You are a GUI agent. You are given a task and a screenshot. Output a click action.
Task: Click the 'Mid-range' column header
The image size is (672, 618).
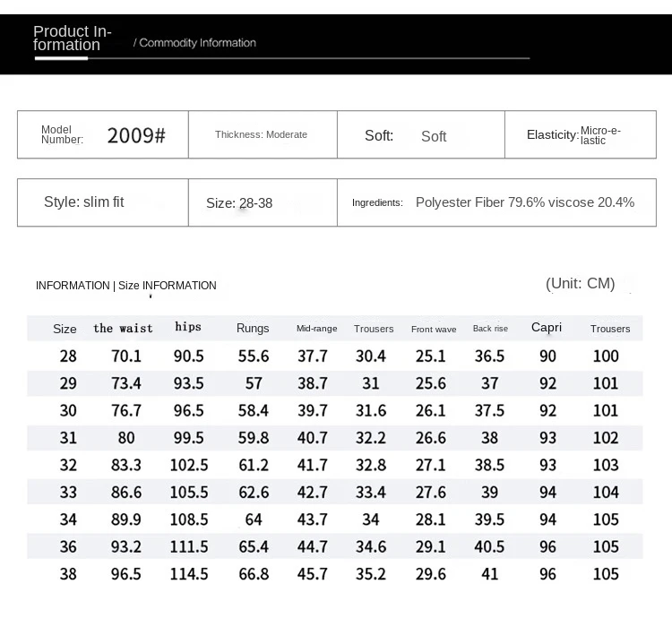coord(316,329)
